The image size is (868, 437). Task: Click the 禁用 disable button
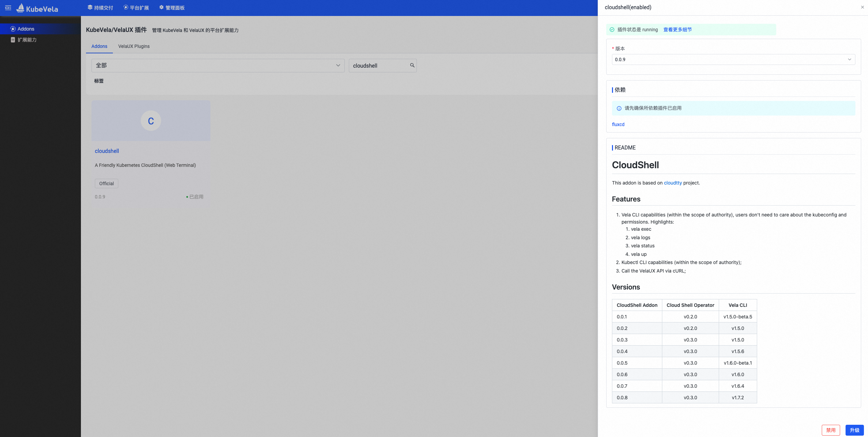click(831, 430)
